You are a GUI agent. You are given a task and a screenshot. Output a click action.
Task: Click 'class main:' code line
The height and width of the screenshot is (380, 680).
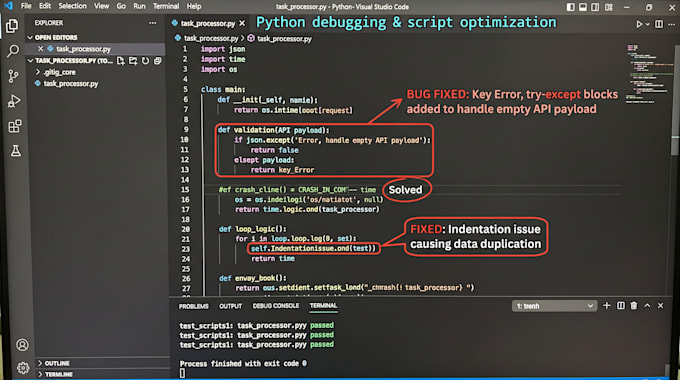(x=223, y=89)
